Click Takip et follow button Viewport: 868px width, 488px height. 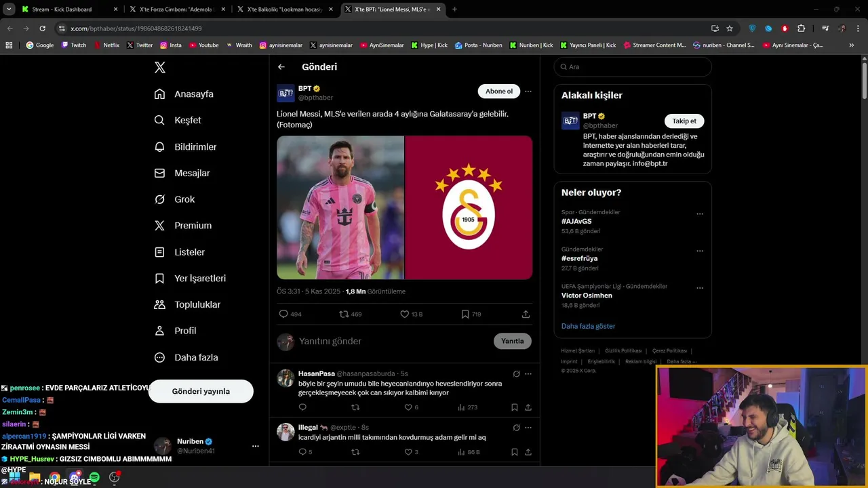(x=684, y=121)
